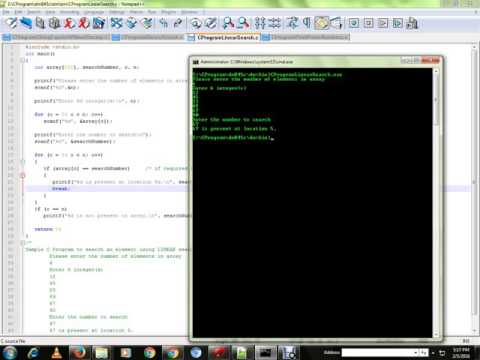The image size is (480, 360).
Task: Open the Encoding menu
Action: click(x=69, y=12)
